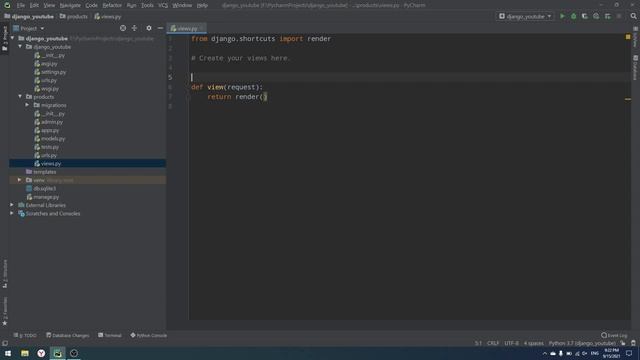Screen dimensions: 640x360
Task: Toggle the Favorites side tool window button
Action: click(x=4, y=311)
